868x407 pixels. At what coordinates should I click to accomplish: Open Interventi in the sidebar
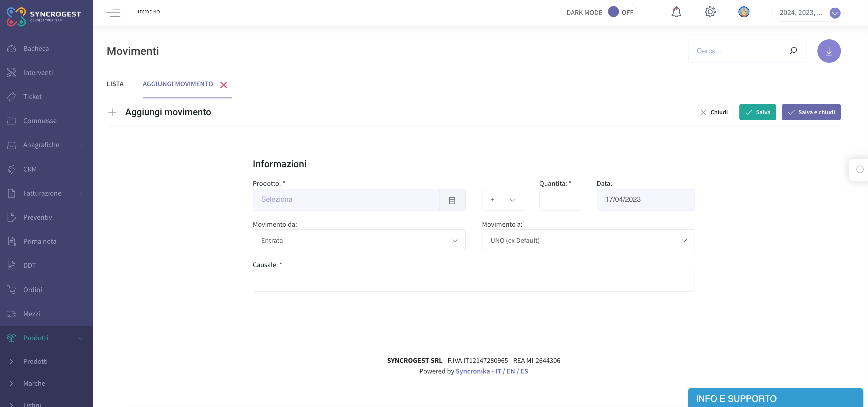tap(38, 73)
